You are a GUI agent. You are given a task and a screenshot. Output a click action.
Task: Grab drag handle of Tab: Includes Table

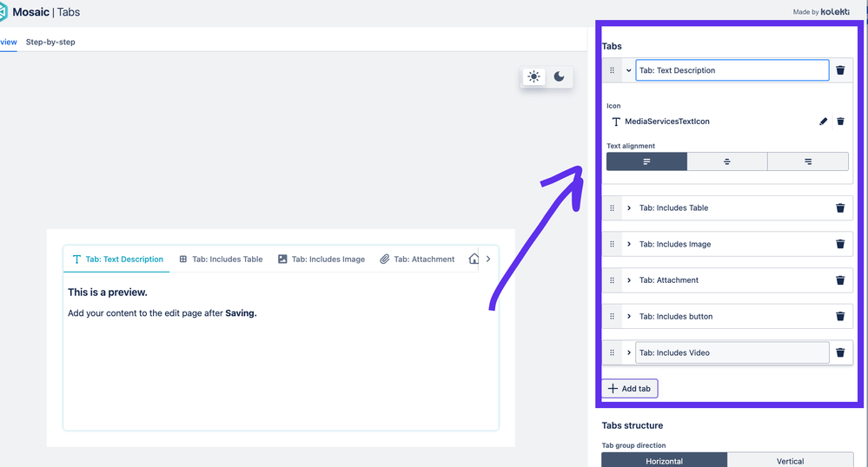pyautogui.click(x=612, y=208)
